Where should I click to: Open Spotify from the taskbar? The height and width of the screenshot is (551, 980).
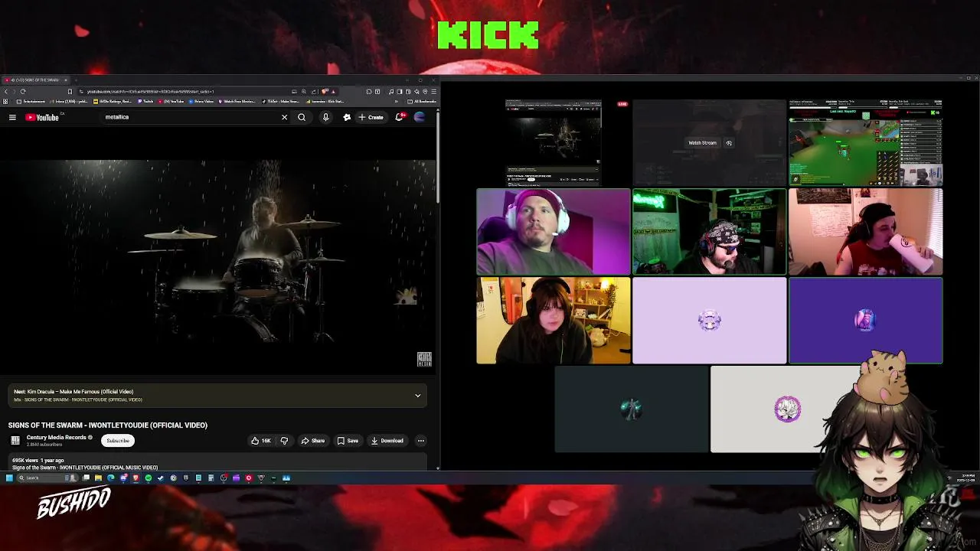click(149, 478)
